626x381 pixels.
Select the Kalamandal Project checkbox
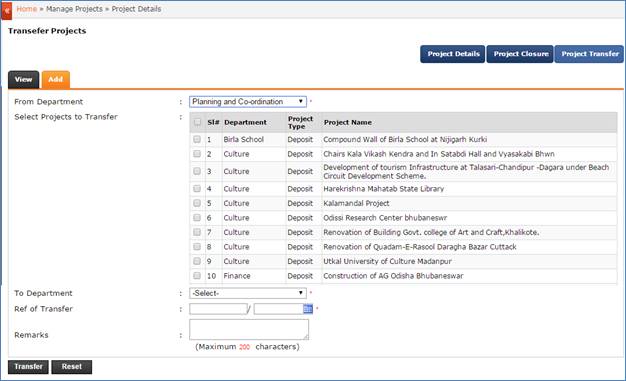tap(197, 203)
